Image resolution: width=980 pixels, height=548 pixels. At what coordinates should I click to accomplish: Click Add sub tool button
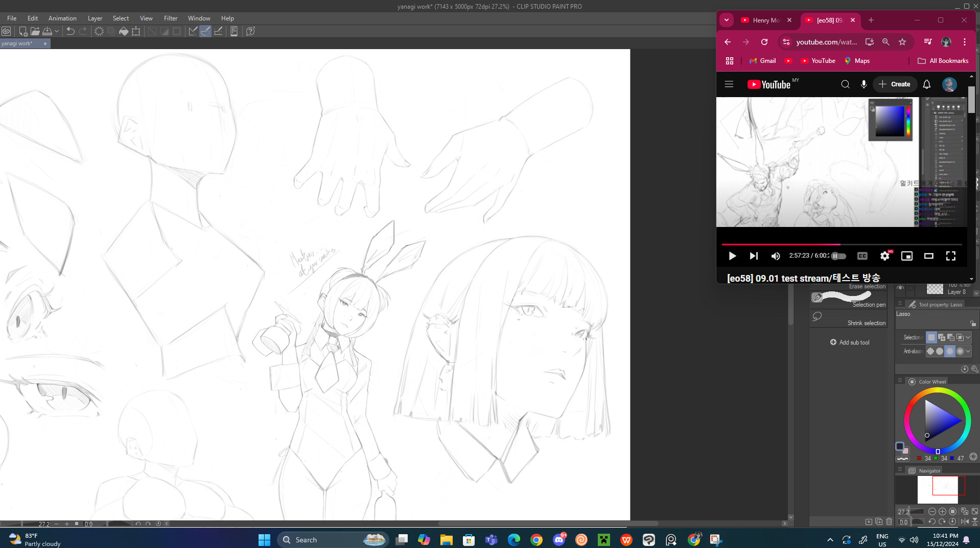click(849, 342)
